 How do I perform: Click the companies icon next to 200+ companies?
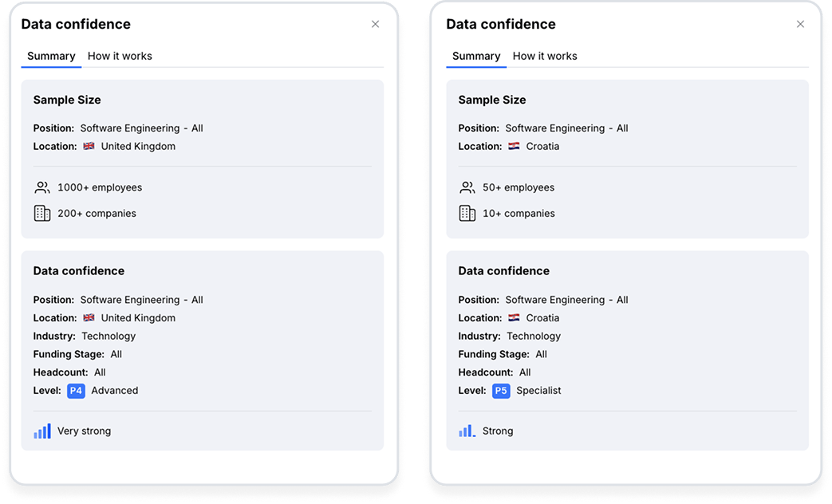[42, 213]
